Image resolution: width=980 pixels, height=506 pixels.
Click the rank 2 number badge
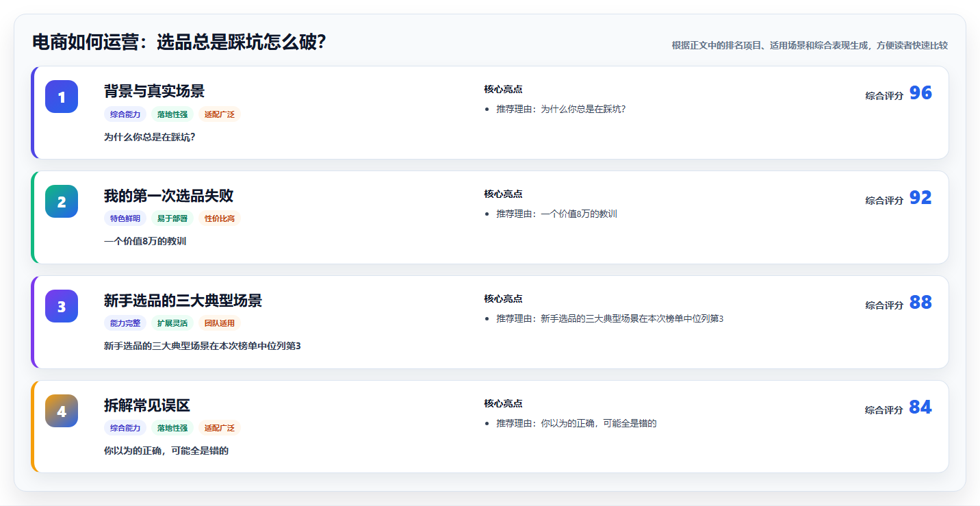[62, 201]
